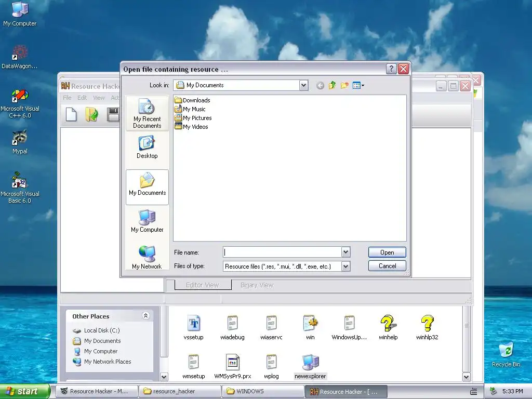This screenshot has width=532, height=399.
Task: Expand the File name dropdown arrow
Action: click(345, 252)
